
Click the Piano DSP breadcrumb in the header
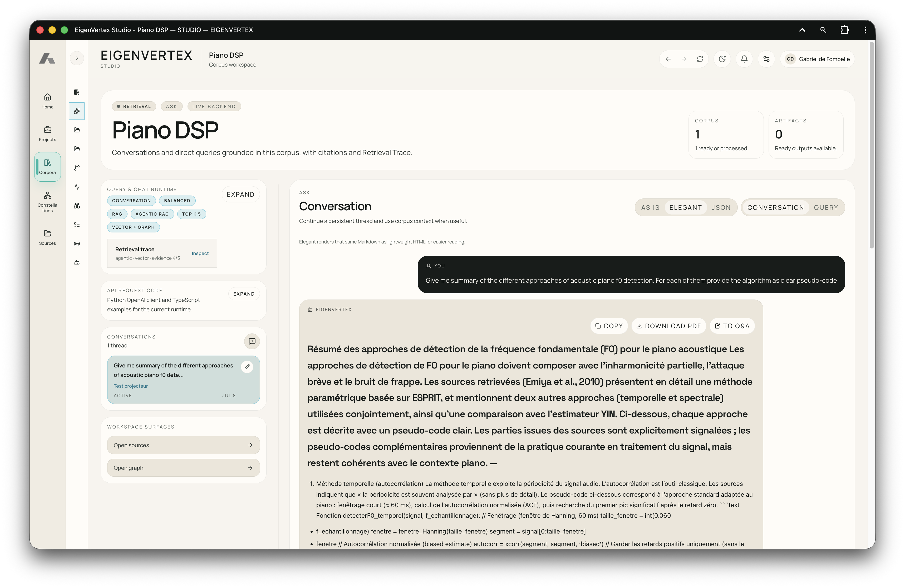[x=226, y=55]
